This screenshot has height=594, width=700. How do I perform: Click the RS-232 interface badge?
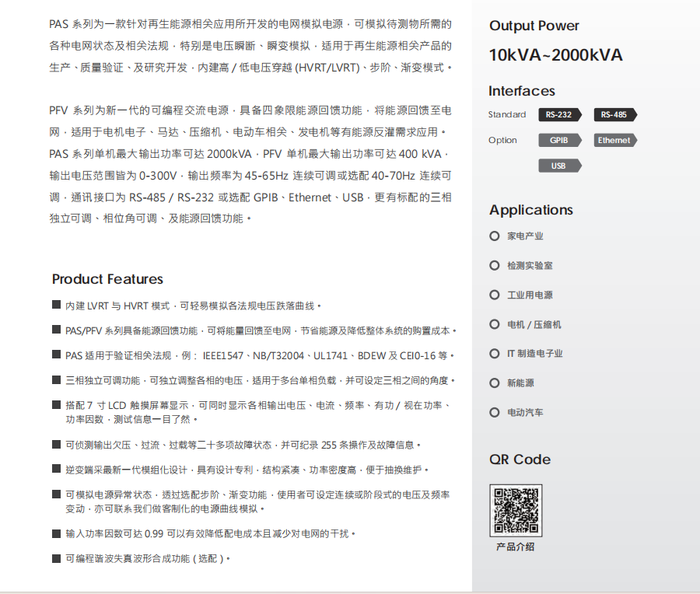click(x=559, y=115)
